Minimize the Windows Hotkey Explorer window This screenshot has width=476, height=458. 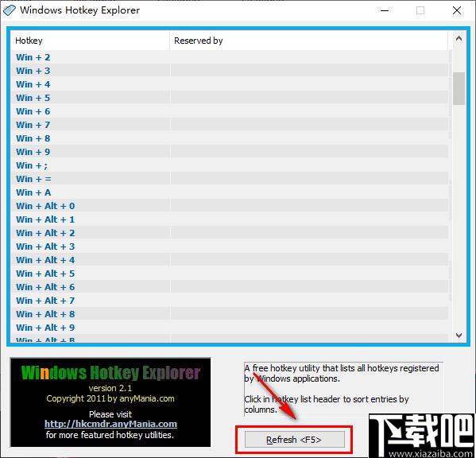(x=385, y=10)
